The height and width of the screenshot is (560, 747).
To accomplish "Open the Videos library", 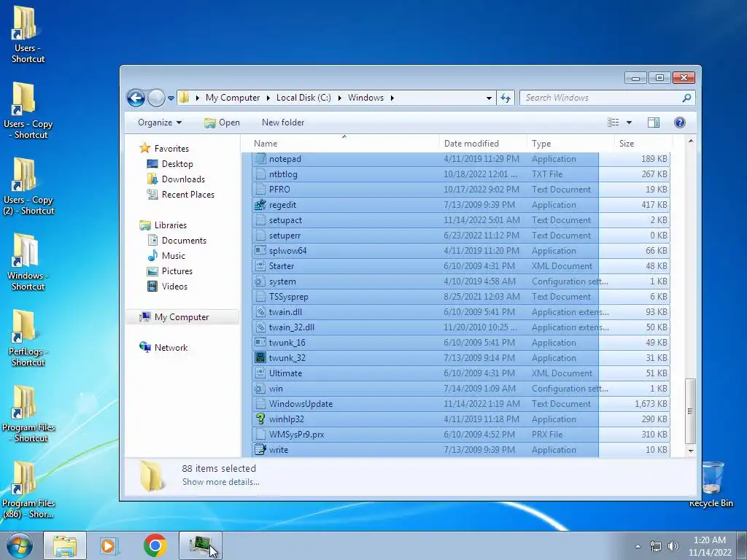I will (x=174, y=286).
